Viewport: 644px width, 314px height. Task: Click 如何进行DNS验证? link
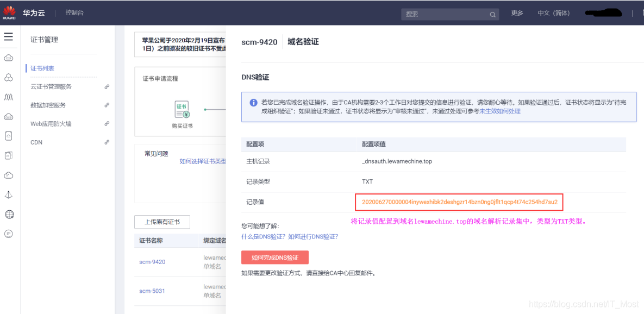point(313,236)
